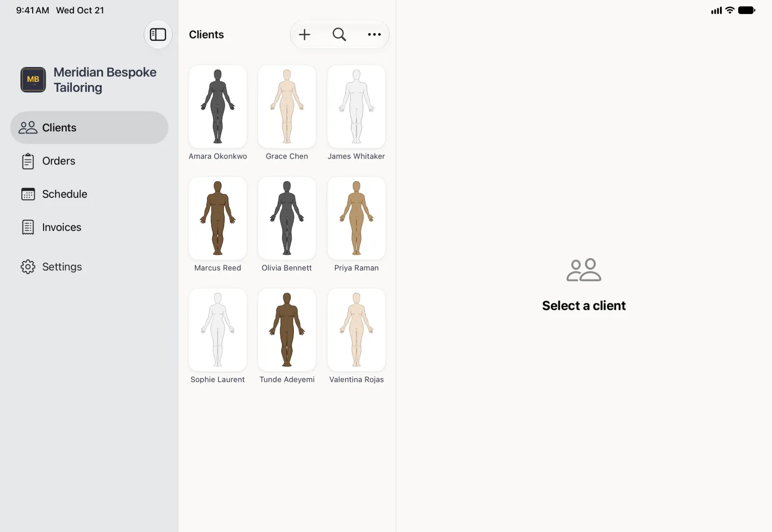Select Olivia Bennett's figure card

[287, 218]
